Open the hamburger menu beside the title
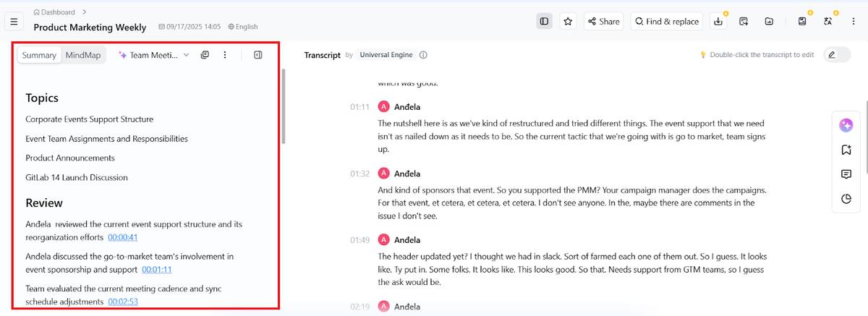 coord(14,22)
